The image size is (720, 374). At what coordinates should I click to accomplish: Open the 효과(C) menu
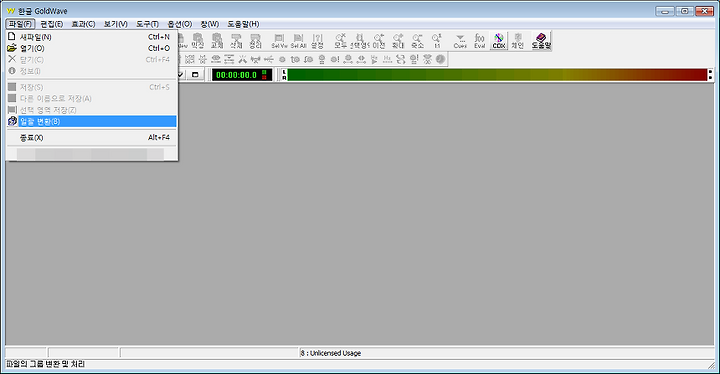tap(83, 24)
